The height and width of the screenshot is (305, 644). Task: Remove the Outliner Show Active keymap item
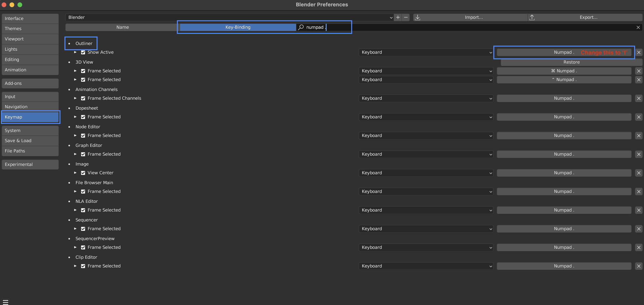click(x=639, y=52)
